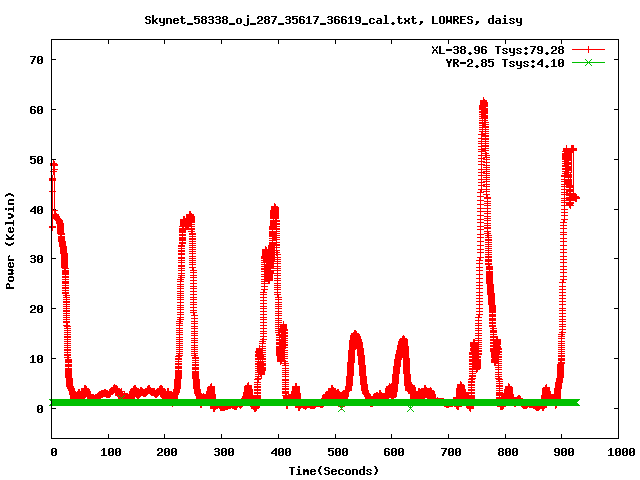
Task: Click x-axis tick label 600
Action: (x=394, y=452)
